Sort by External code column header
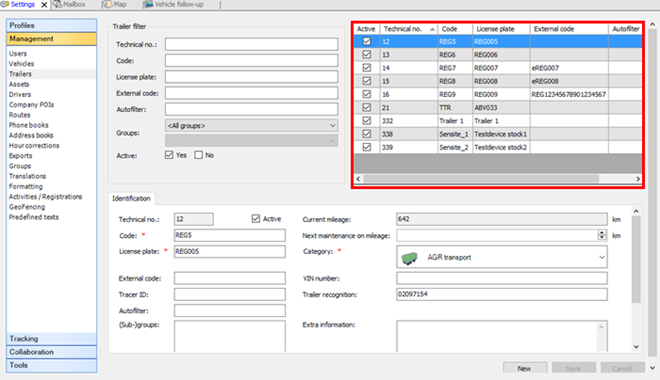This screenshot has width=660, height=380. 569,29
